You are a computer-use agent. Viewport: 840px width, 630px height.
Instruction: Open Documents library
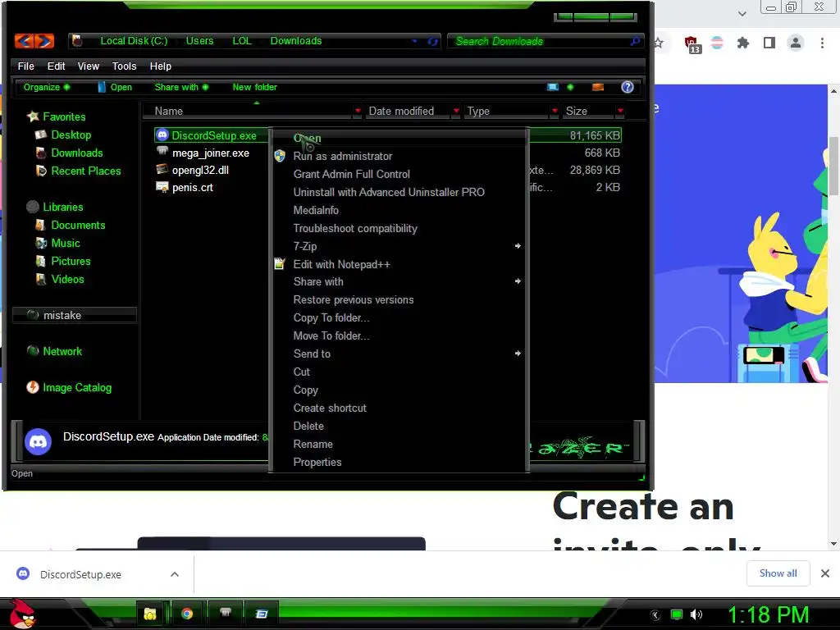(78, 225)
